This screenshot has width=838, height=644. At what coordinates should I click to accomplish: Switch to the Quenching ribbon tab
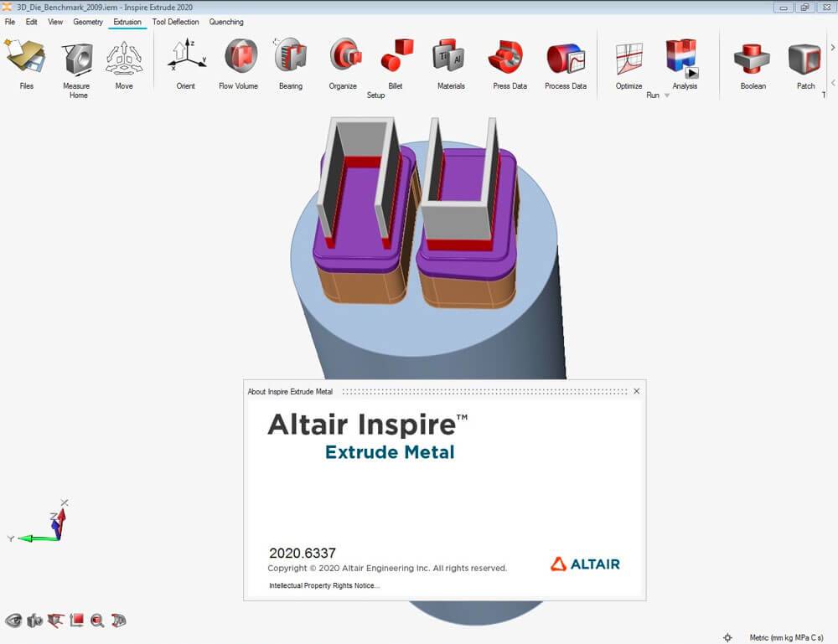pyautogui.click(x=226, y=22)
